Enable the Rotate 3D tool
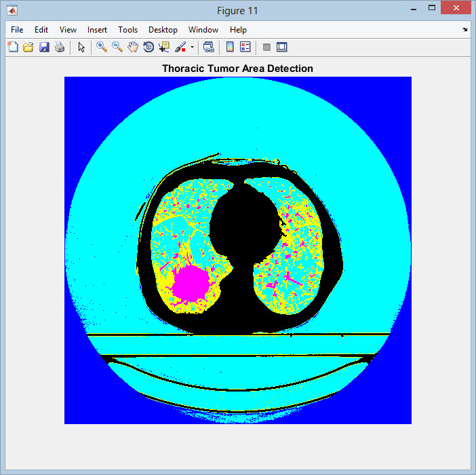The width and height of the screenshot is (476, 475). 148,47
